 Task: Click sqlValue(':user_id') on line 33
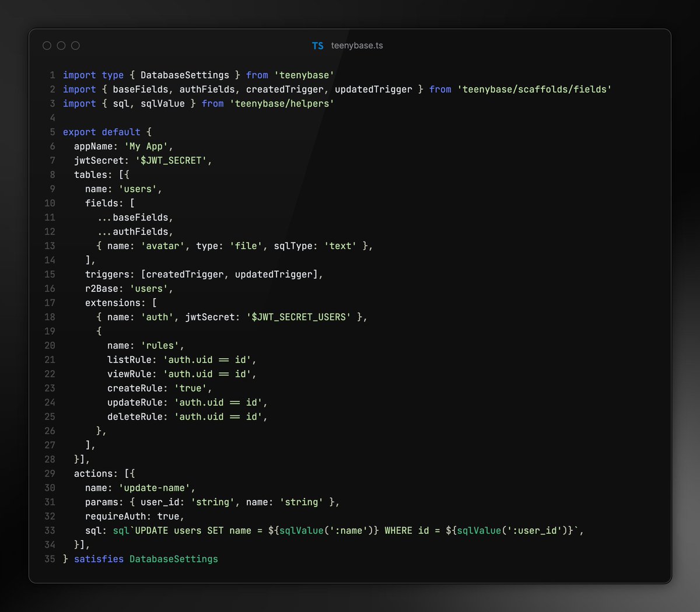pos(512,530)
